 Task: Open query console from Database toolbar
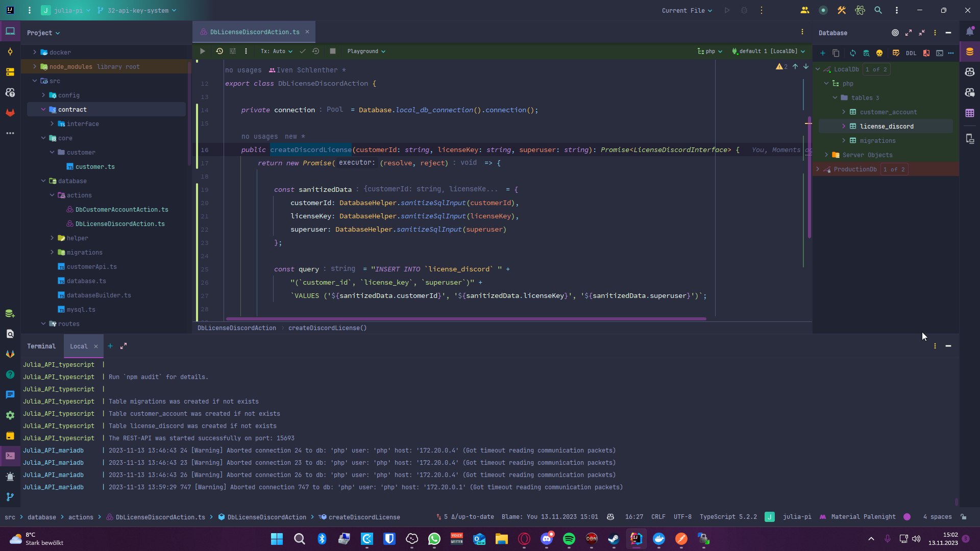point(940,53)
